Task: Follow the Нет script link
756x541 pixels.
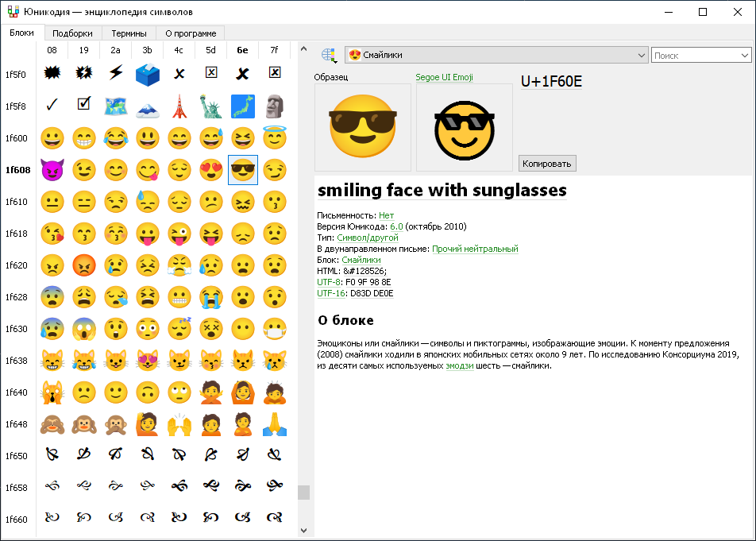Action: coord(386,215)
